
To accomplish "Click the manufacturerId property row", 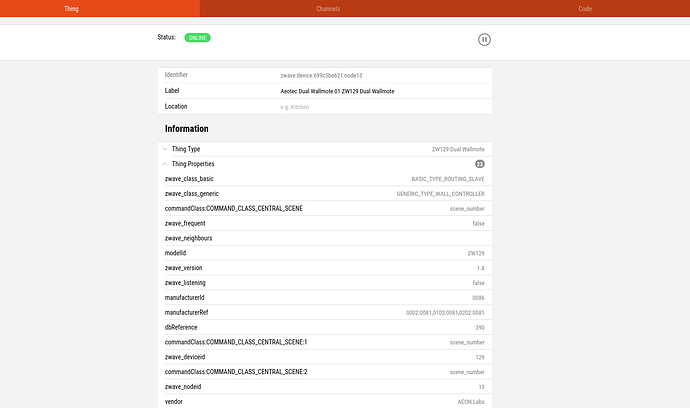I will coord(325,298).
